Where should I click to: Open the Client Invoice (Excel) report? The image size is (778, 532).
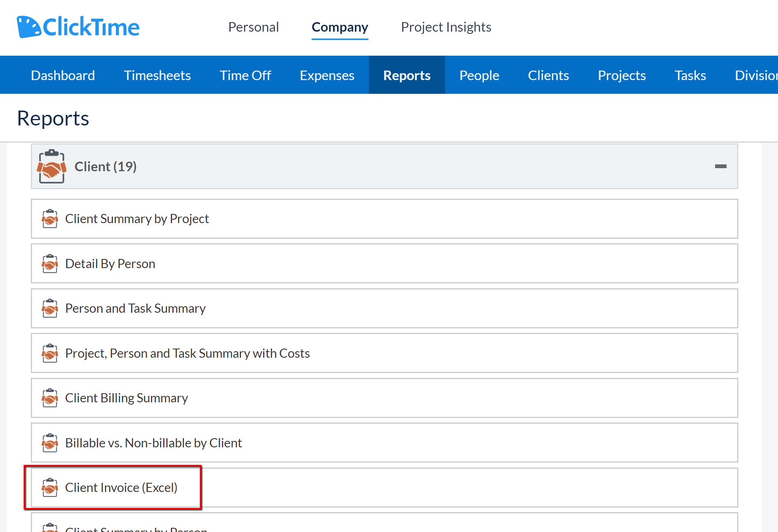pos(121,487)
